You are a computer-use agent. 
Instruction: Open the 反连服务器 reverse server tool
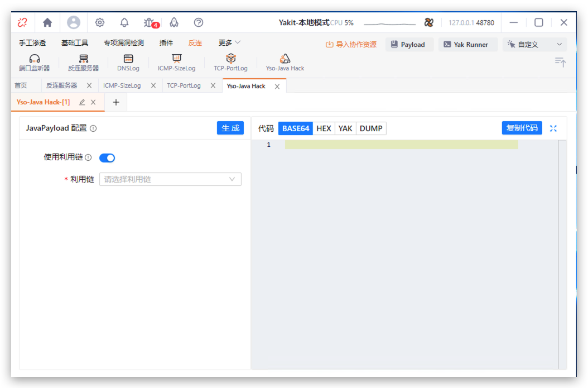[83, 62]
